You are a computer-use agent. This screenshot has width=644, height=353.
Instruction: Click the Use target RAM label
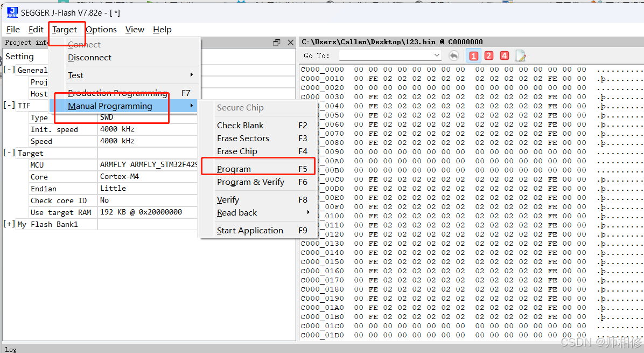tap(61, 212)
